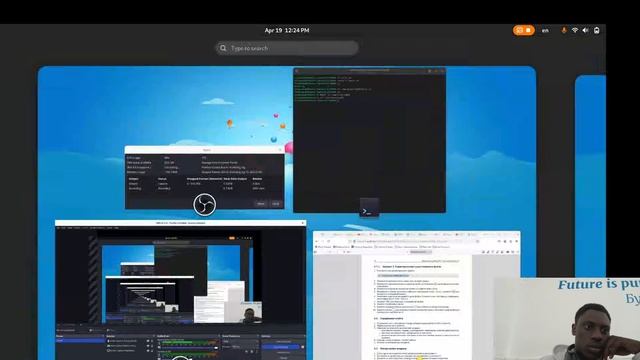
Task: Click the volume speaker icon in top bar
Action: [x=585, y=30]
